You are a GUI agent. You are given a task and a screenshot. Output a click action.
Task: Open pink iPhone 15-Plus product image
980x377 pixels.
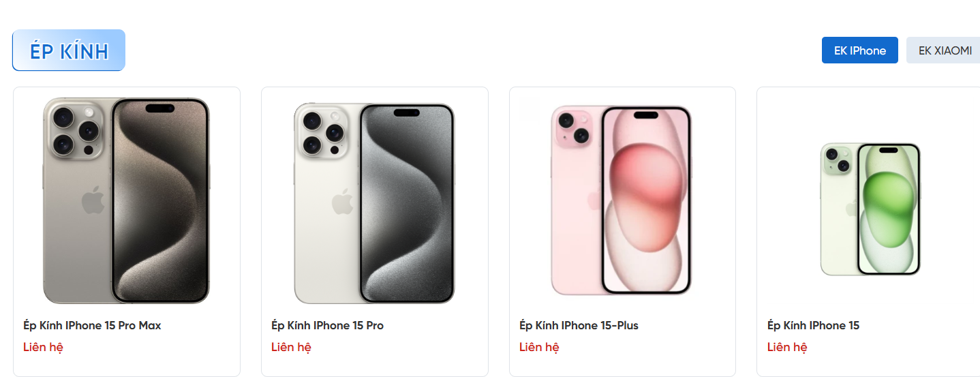pos(622,200)
